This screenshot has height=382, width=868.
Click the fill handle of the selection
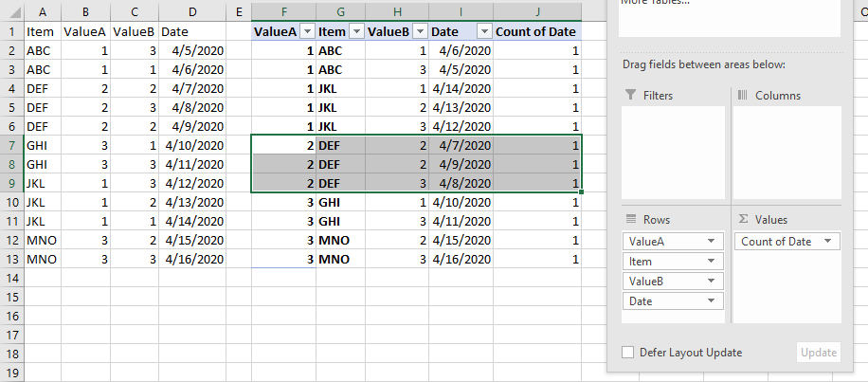(x=581, y=192)
